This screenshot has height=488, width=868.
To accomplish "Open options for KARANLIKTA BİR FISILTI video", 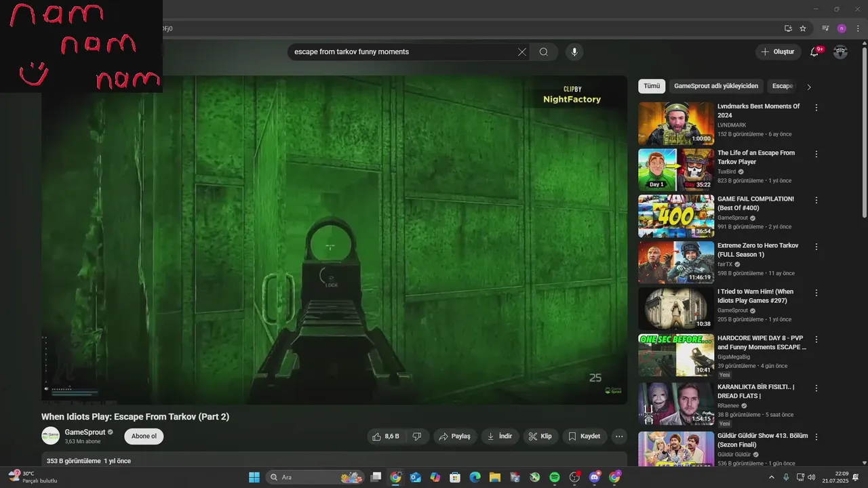I will click(816, 388).
